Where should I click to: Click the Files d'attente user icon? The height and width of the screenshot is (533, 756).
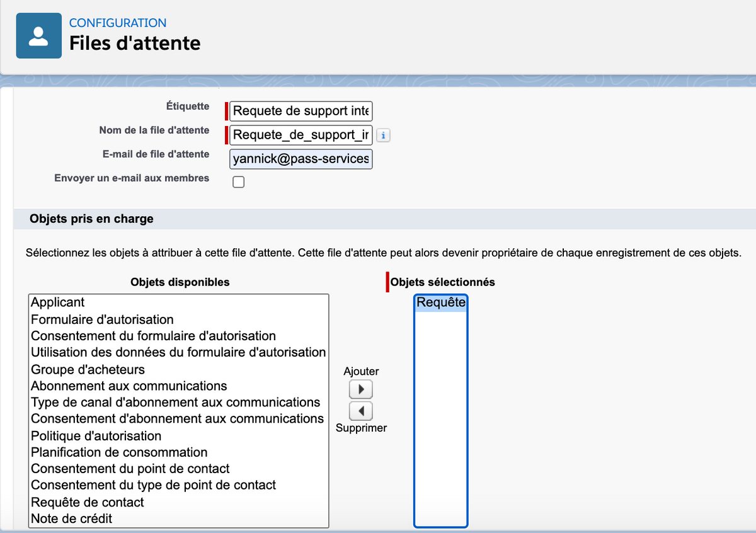[x=39, y=36]
